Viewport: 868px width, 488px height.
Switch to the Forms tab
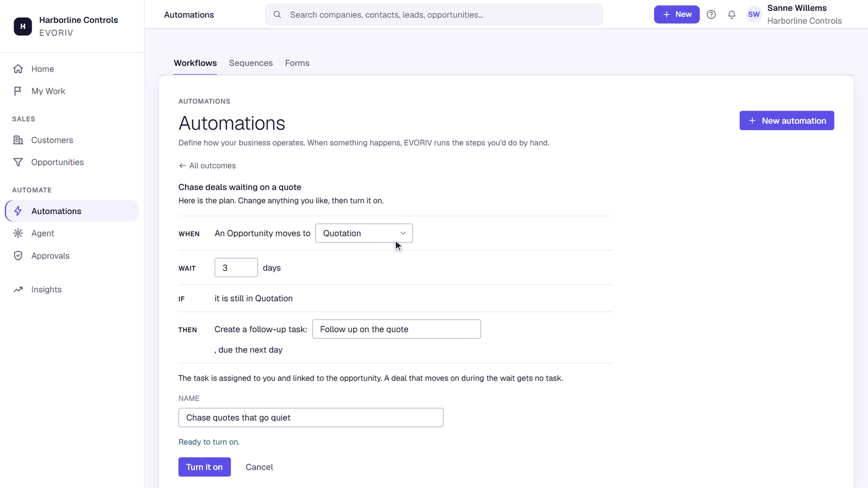coord(297,63)
